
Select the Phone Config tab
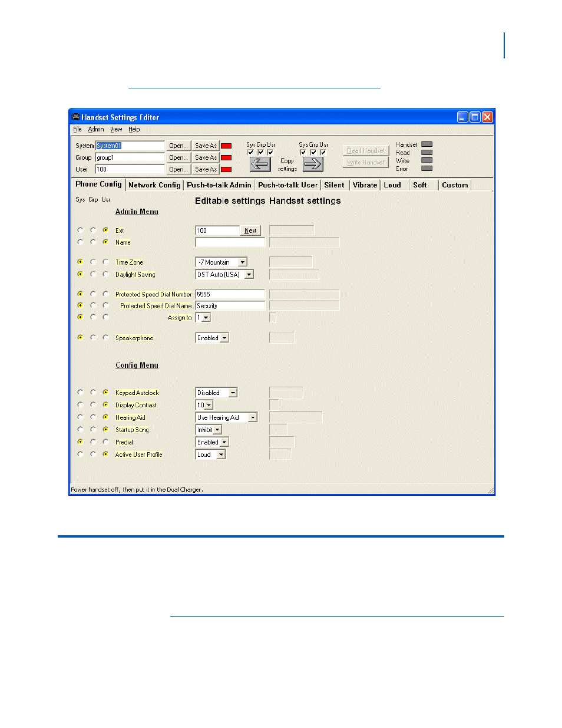point(98,184)
